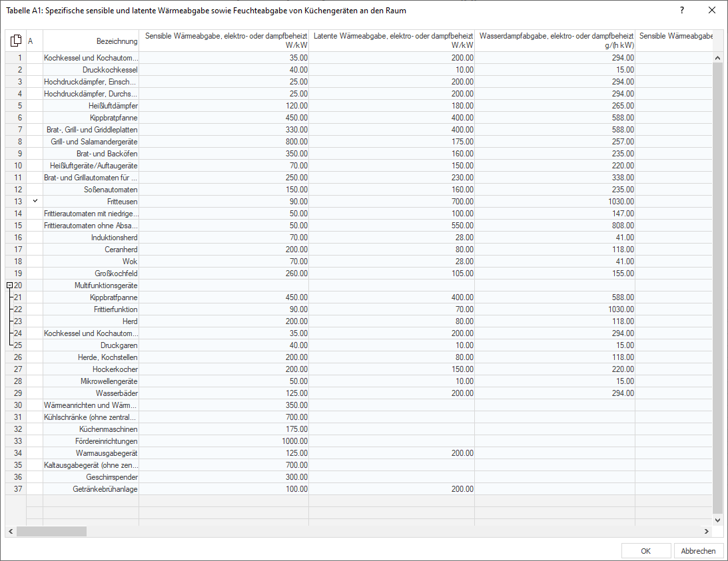Click the row 1 number header
The width and height of the screenshot is (728, 561).
16,58
